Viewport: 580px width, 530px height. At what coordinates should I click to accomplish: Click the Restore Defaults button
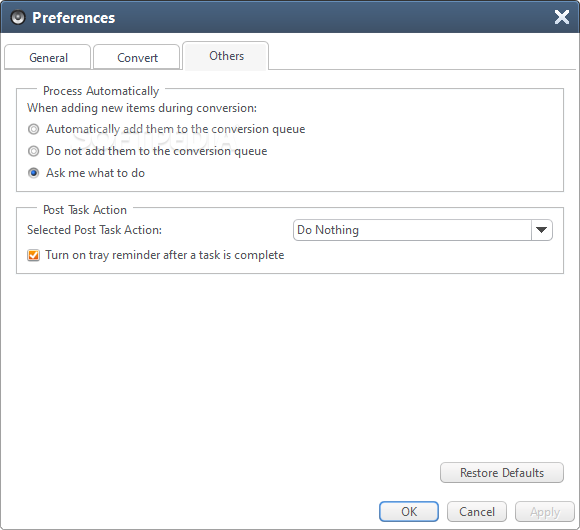point(502,473)
